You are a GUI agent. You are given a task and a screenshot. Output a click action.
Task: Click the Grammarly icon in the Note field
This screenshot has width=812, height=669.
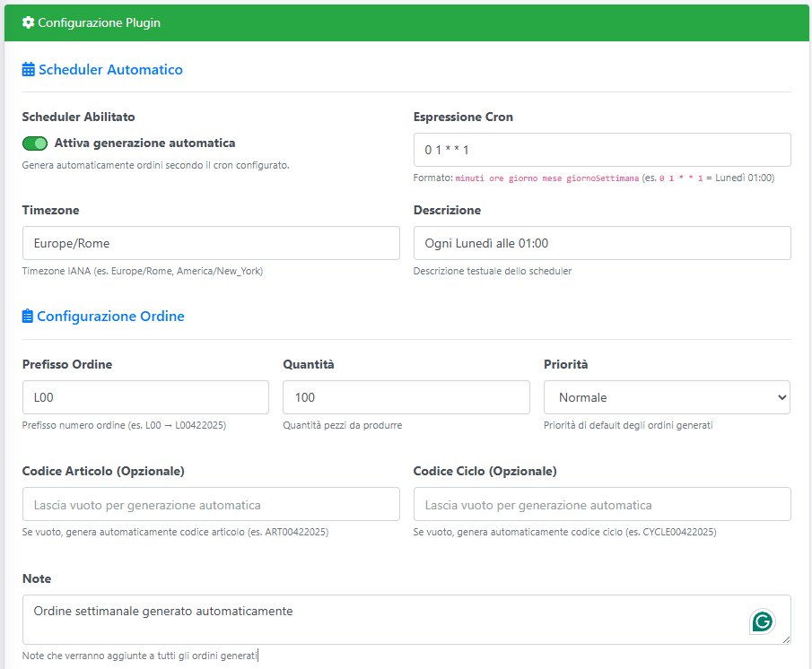[x=762, y=621]
